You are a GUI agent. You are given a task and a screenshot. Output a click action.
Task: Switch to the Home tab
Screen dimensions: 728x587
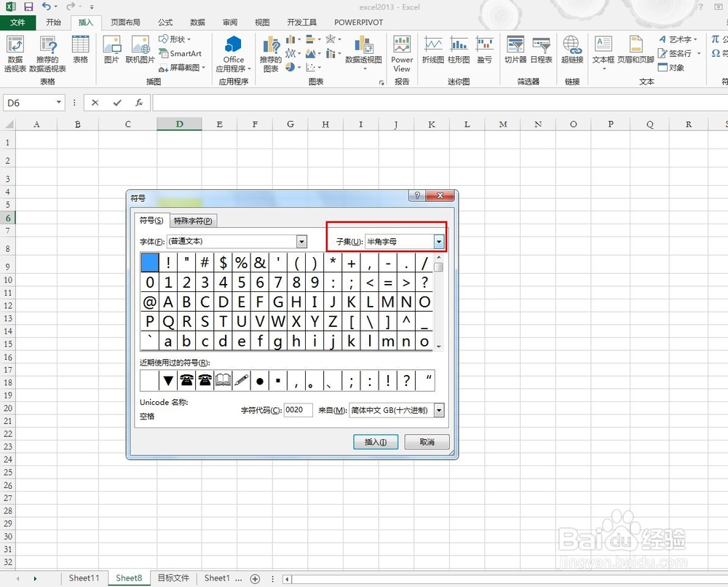53,23
